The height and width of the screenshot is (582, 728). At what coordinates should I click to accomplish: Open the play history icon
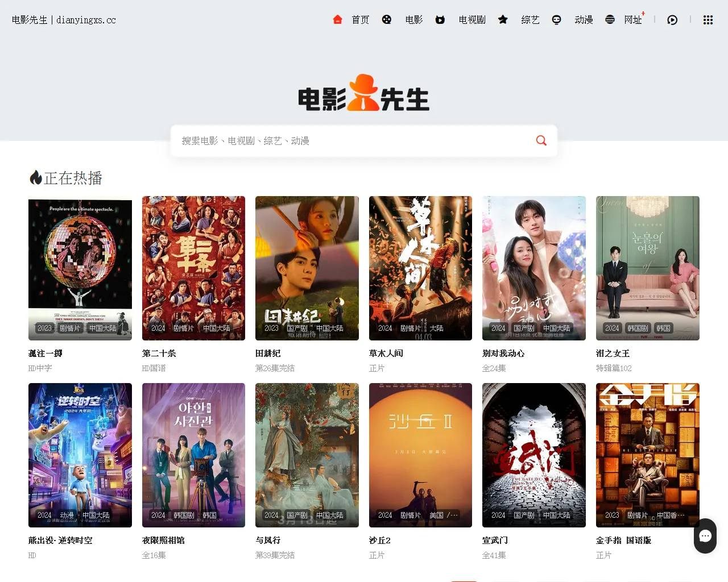(x=672, y=20)
